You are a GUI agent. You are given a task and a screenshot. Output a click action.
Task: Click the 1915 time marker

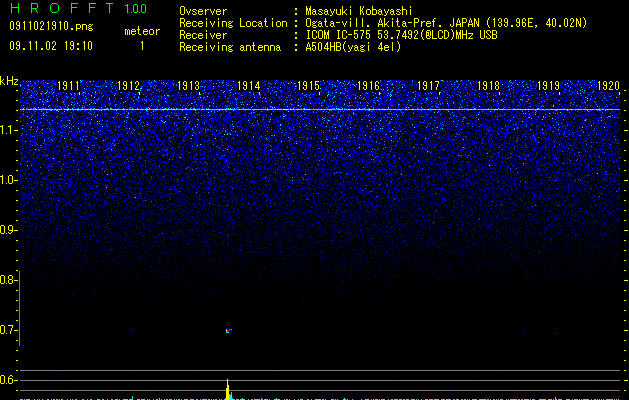(x=308, y=86)
